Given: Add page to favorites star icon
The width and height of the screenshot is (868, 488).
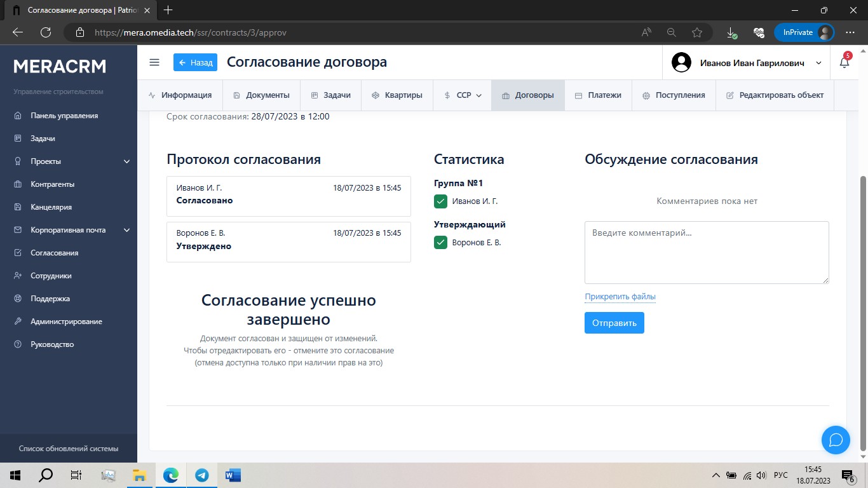Looking at the screenshot, I should (697, 32).
